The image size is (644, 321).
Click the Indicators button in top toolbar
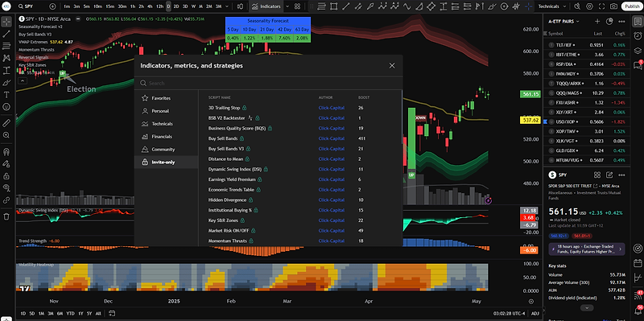(266, 6)
